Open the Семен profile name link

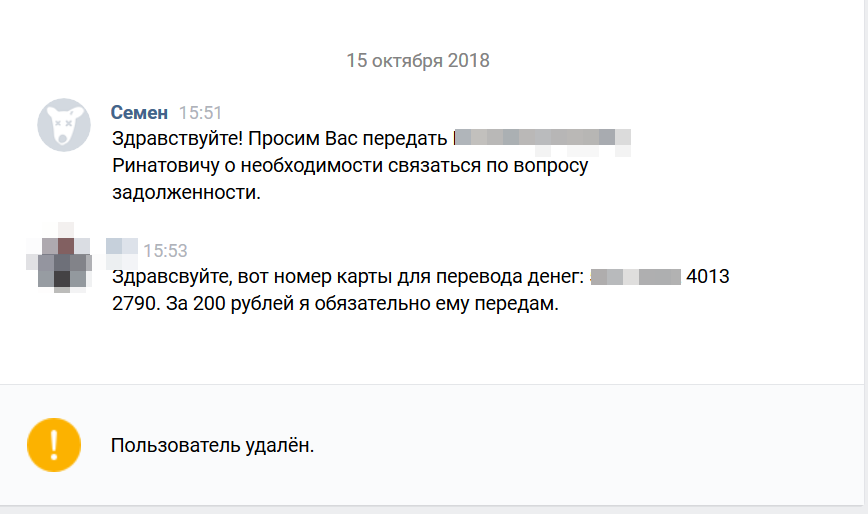[x=139, y=113]
